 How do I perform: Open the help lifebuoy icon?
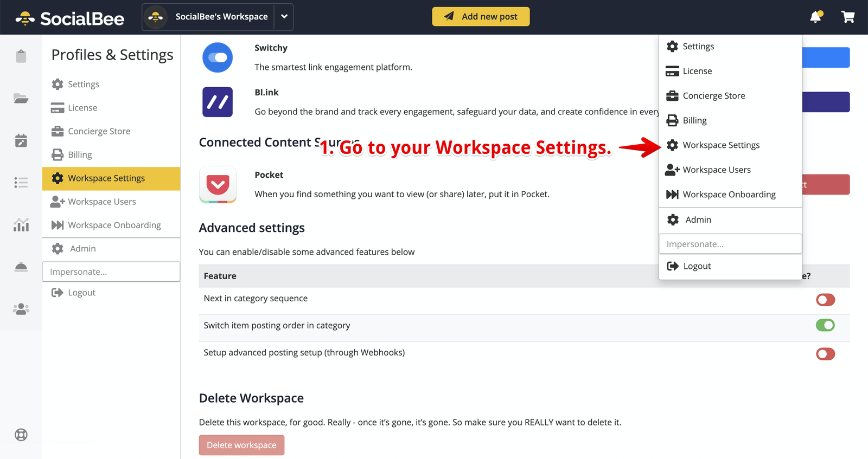(x=21, y=435)
